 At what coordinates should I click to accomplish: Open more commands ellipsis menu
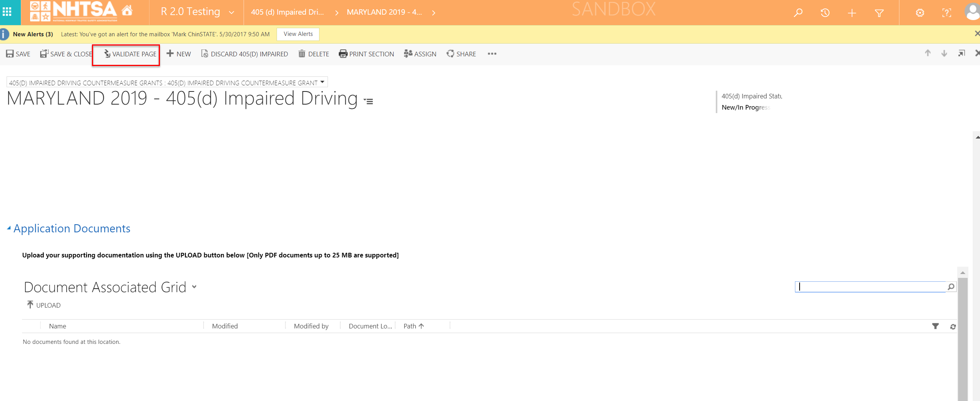(x=492, y=54)
